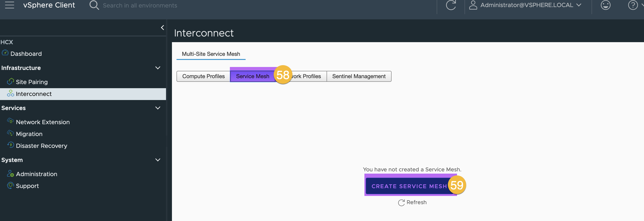Viewport: 644px width, 221px height.
Task: Click the smiley feedback icon
Action: click(x=605, y=5)
